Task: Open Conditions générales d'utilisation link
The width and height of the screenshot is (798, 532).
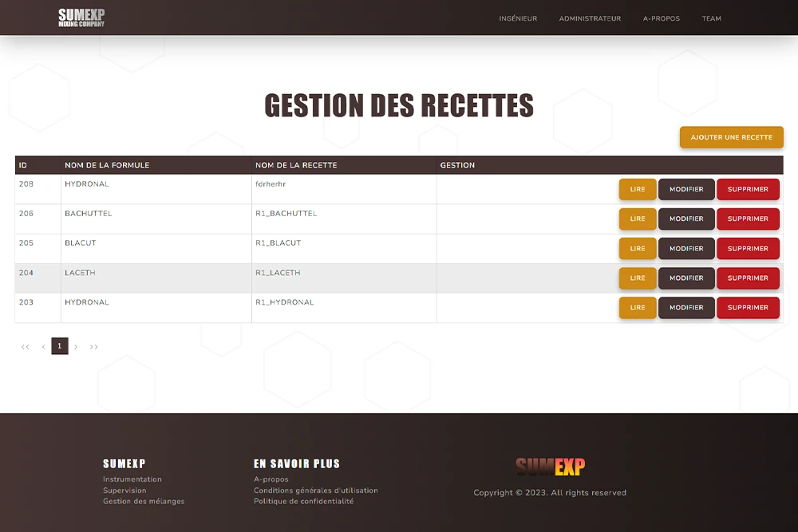Action: [x=316, y=491]
